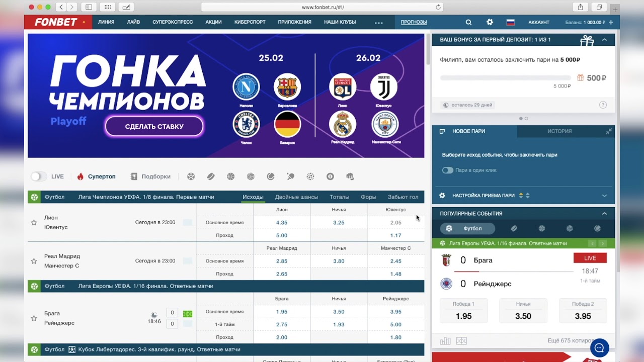644x362 pixels.
Task: Select basketball icon in Популярные события
Action: point(542,228)
